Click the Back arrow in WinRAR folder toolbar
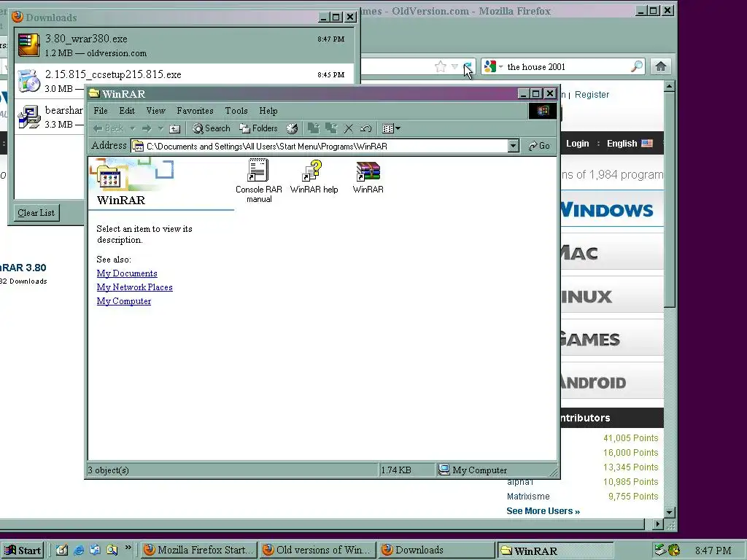The width and height of the screenshot is (747, 560). point(108,128)
